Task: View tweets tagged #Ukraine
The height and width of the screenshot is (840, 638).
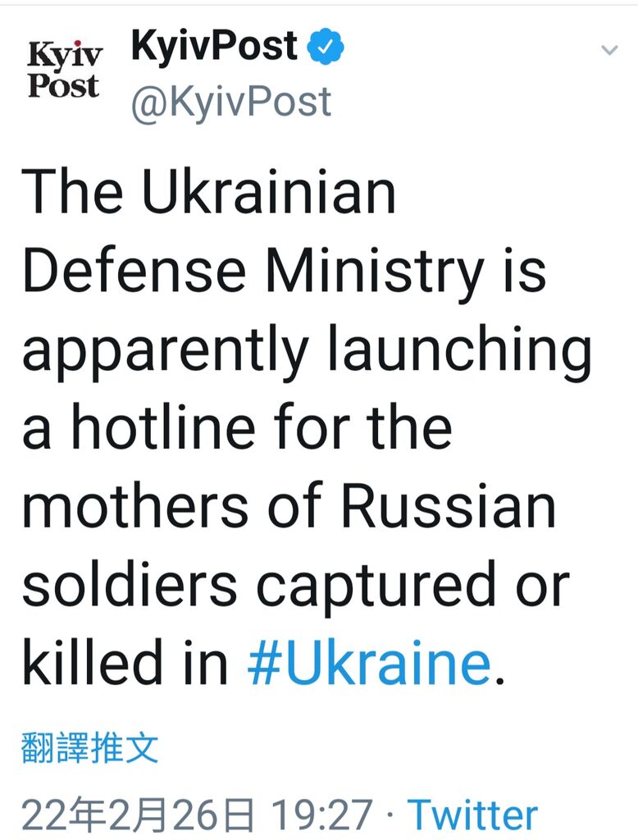Action: tap(369, 662)
